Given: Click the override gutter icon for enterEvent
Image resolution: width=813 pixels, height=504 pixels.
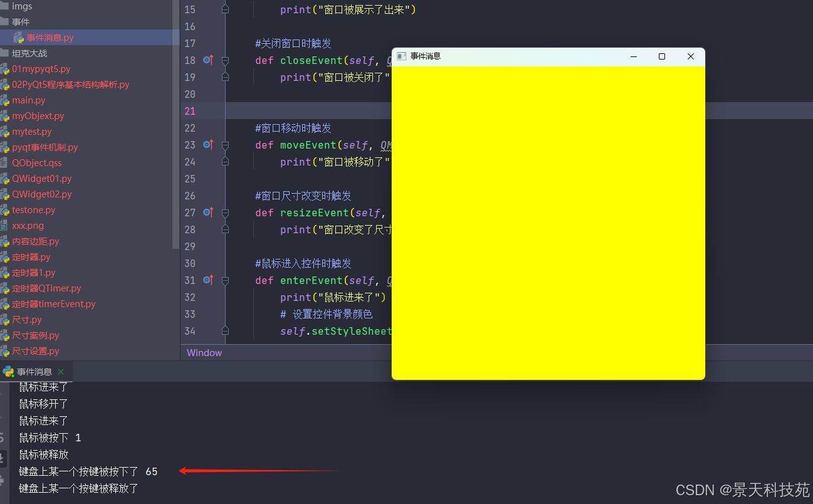Looking at the screenshot, I should click(208, 280).
